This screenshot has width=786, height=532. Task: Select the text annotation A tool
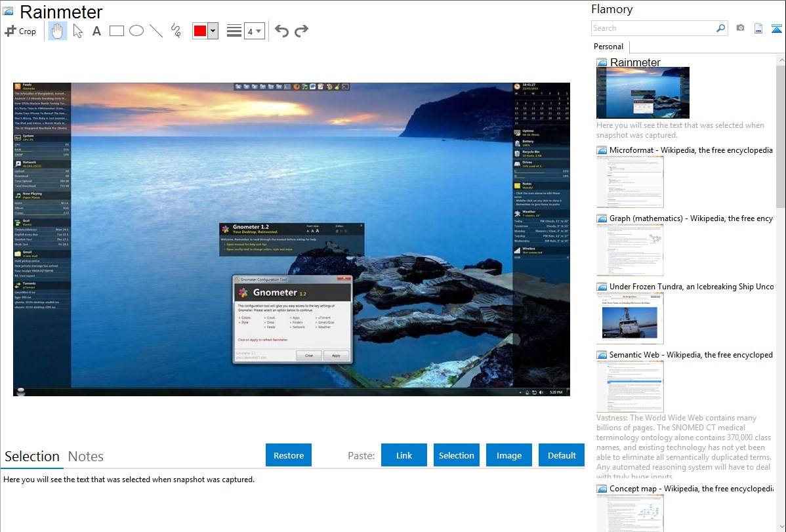[96, 31]
